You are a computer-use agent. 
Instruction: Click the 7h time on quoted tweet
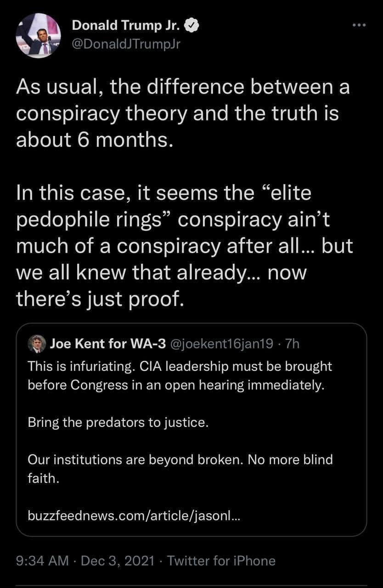point(292,344)
